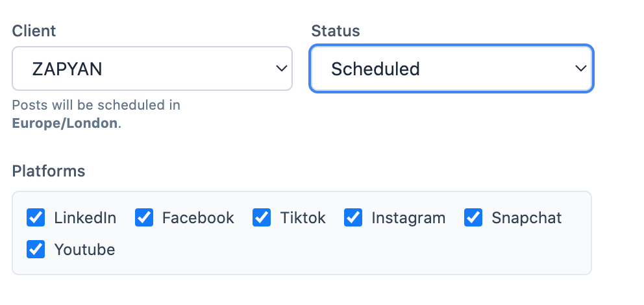
Task: Click the "LinkedIn" text label
Action: pyautogui.click(x=85, y=218)
